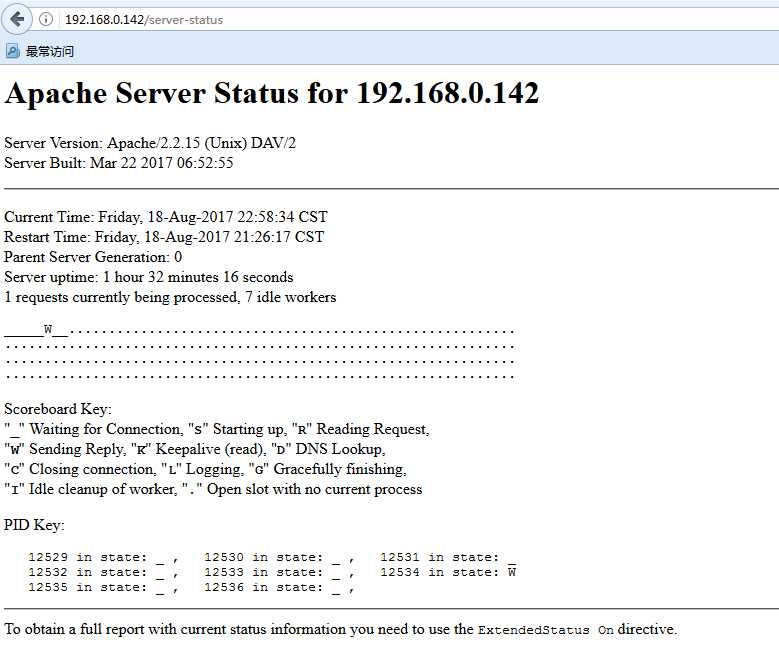The image size is (779, 654).
Task: Click the Server uptime 1 hour 32 minutes line
Action: pos(149,277)
